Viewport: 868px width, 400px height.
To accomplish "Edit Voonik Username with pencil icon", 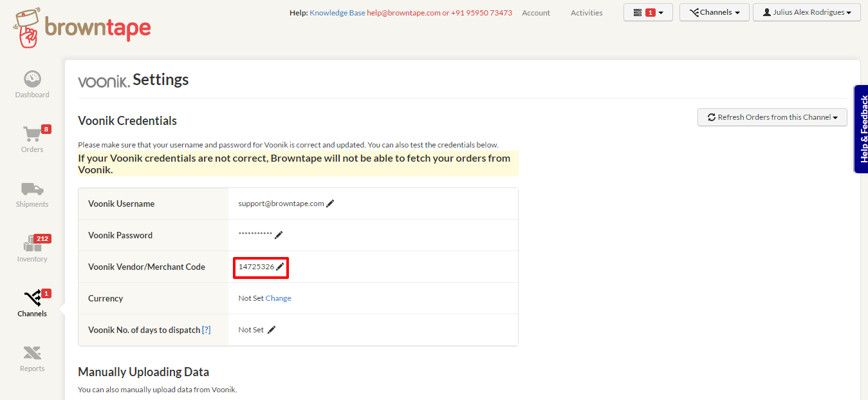I will click(x=330, y=204).
